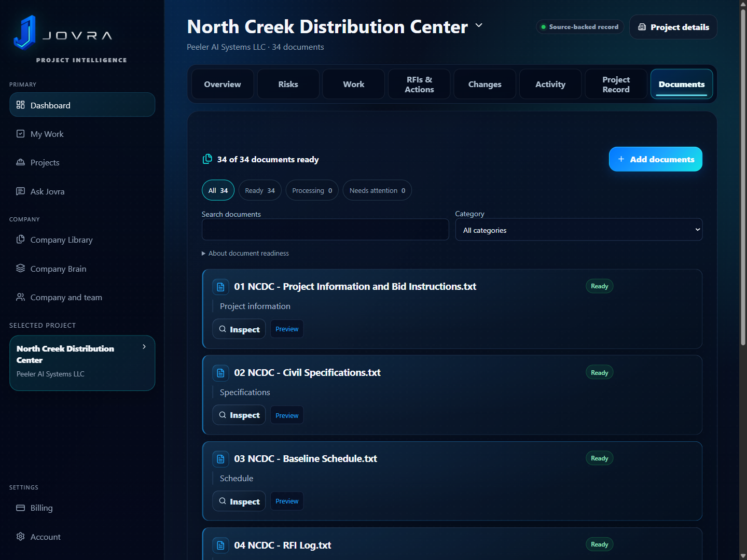
Task: Click the Jovra logo icon
Action: [24, 32]
